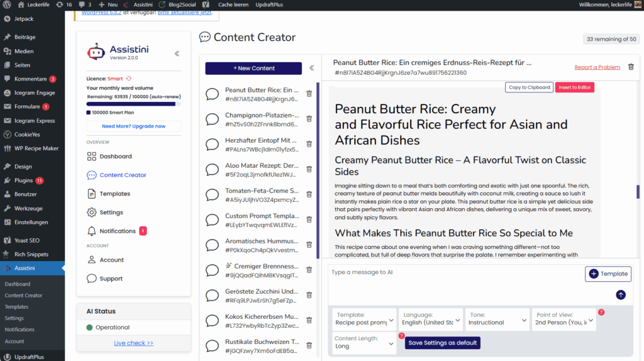Open Templates in Assistini panel

point(108,194)
